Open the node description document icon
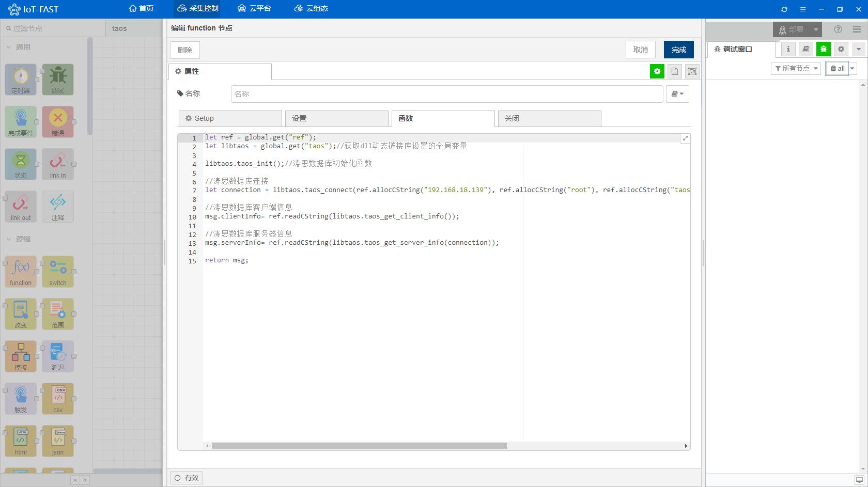This screenshot has height=487, width=868. click(x=675, y=71)
